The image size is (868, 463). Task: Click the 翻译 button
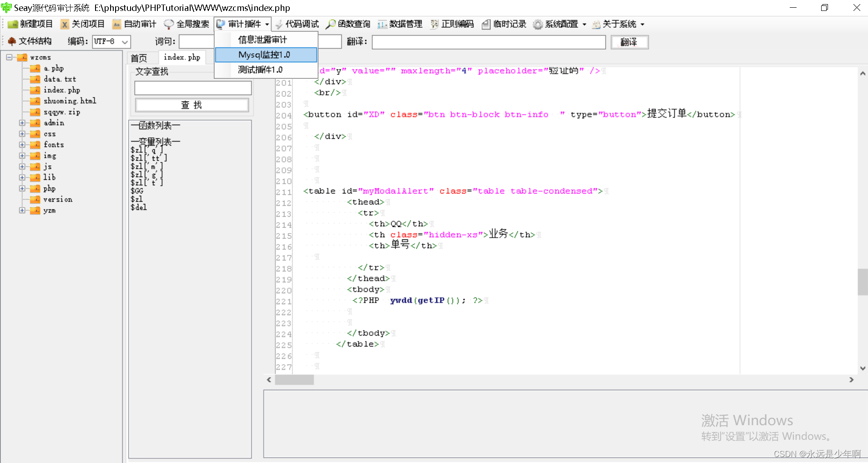click(629, 42)
